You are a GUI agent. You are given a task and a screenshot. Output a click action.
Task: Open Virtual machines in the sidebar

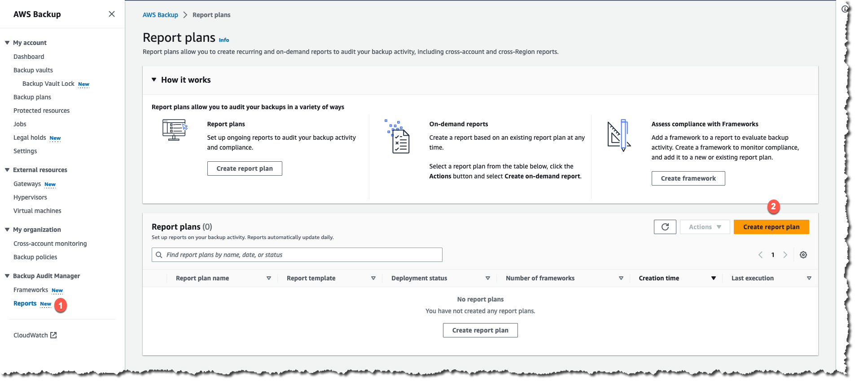click(x=37, y=211)
